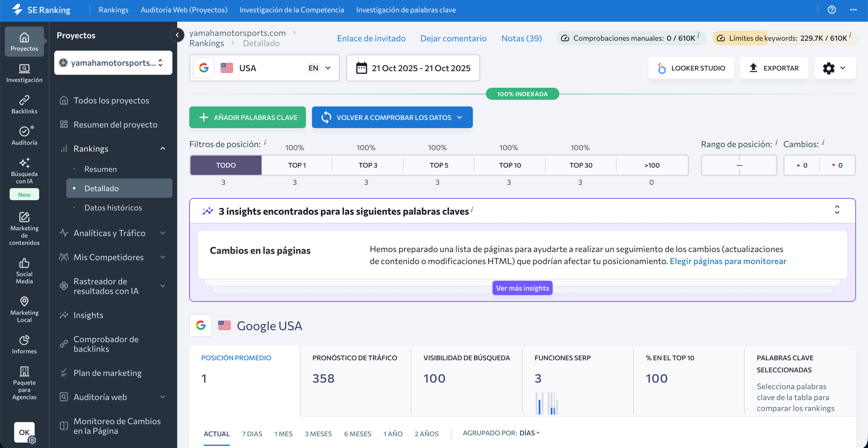Open the help icon in the top bar
Viewport: 868px width, 448px height.
click(832, 10)
